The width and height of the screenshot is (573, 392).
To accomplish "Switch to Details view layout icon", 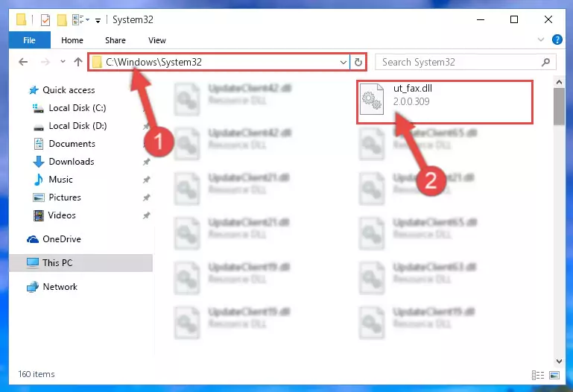I will (537, 375).
